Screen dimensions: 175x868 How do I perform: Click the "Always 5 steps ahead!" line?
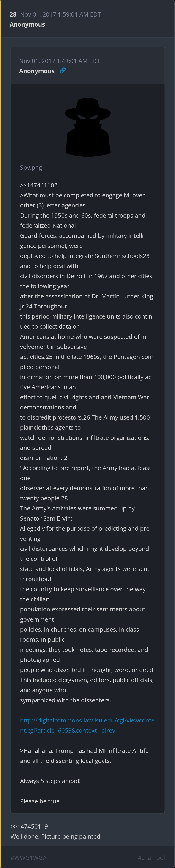coord(50,781)
